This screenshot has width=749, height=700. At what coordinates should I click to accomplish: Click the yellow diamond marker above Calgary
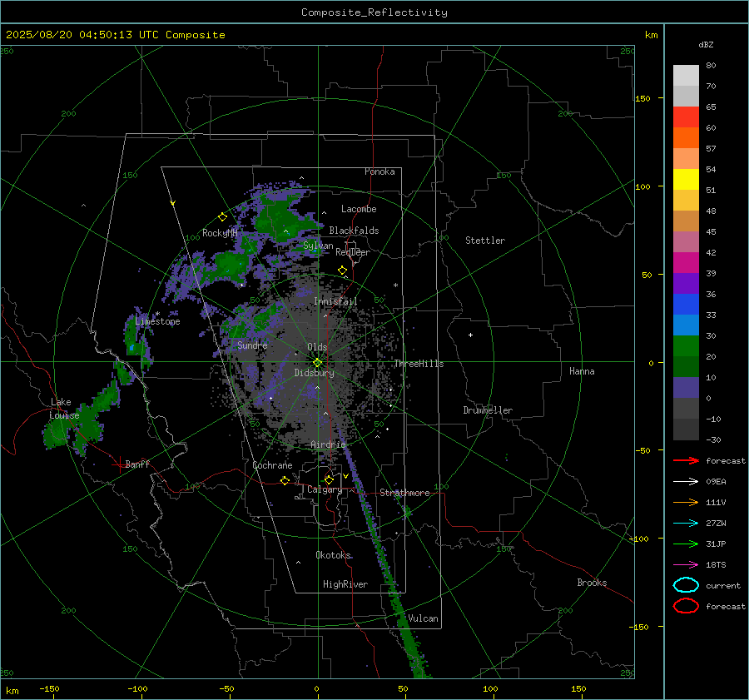pyautogui.click(x=329, y=479)
